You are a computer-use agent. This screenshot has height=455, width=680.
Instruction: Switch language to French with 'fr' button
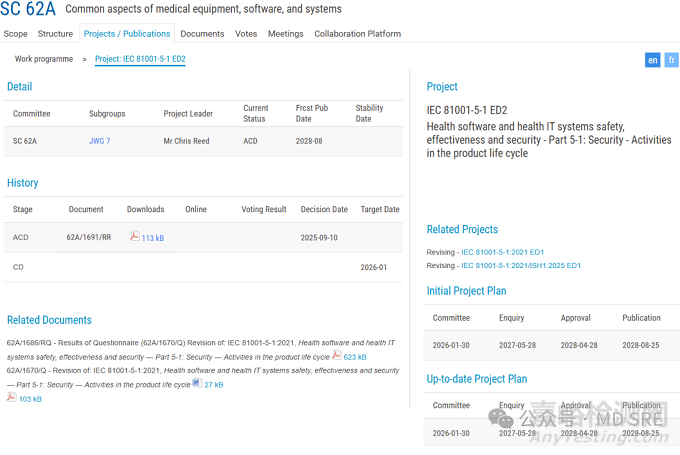point(671,60)
